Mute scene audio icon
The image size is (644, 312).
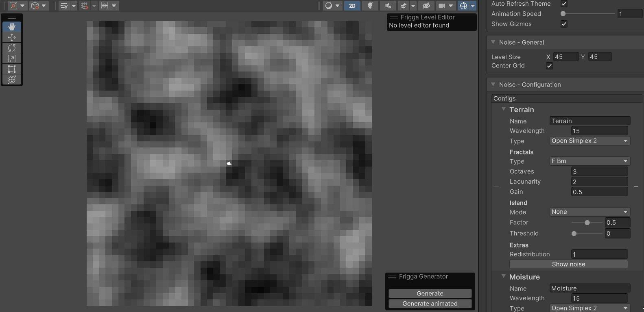pyautogui.click(x=388, y=6)
